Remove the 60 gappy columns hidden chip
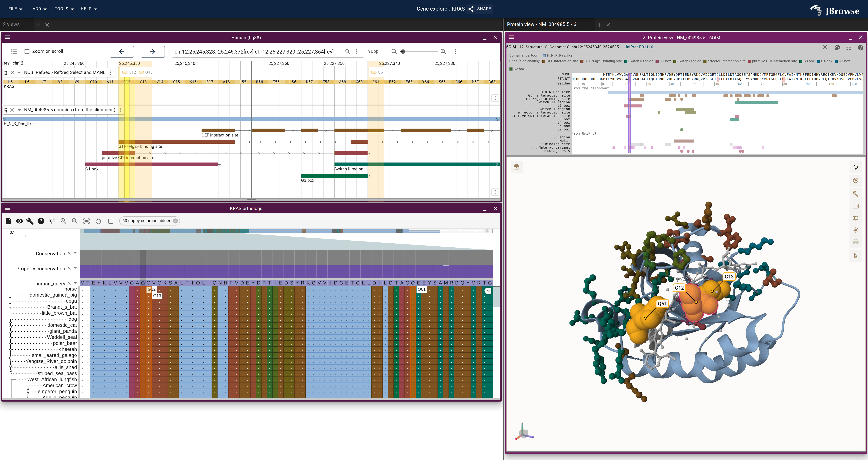 pos(175,221)
